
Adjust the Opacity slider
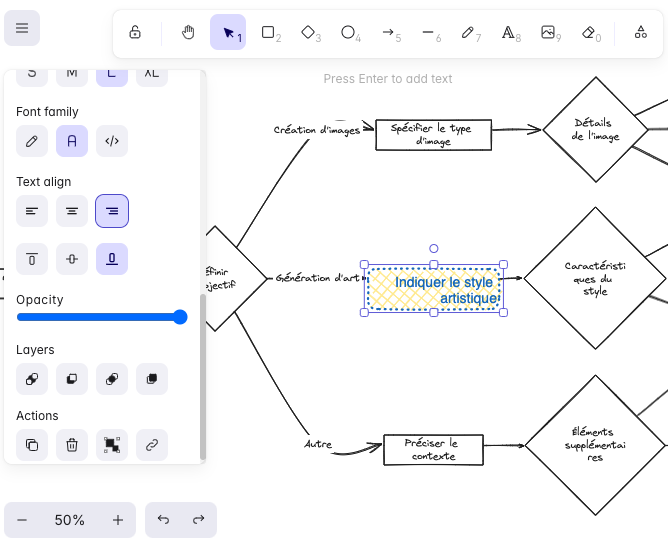(100, 317)
